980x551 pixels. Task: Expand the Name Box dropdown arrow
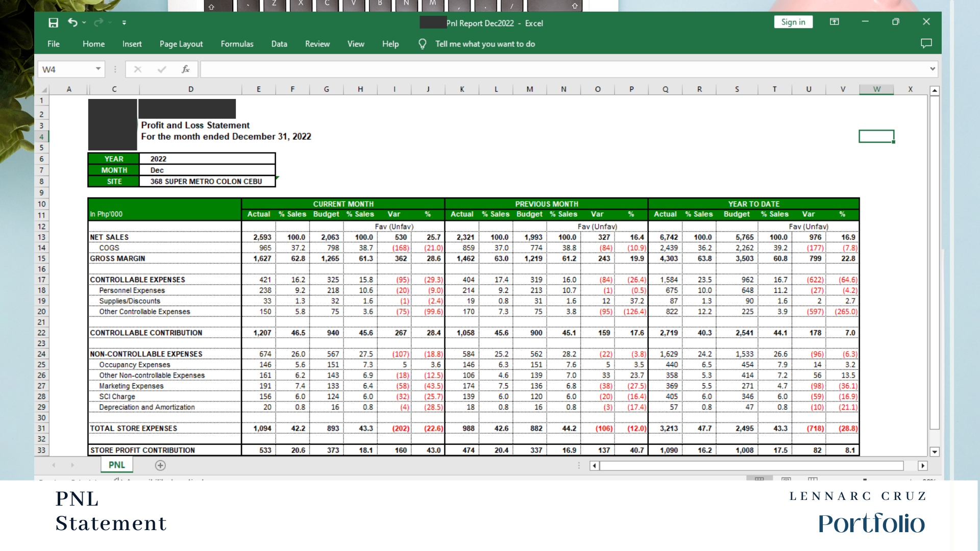point(98,69)
